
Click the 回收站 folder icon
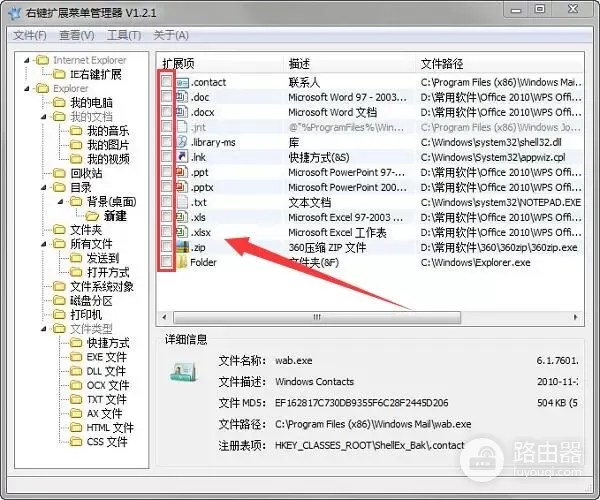point(59,173)
